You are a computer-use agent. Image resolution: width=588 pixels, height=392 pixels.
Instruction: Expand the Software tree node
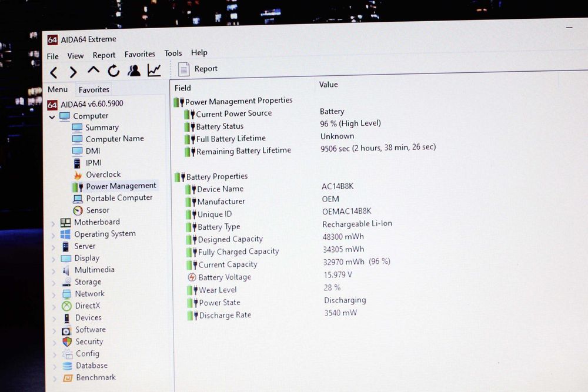[x=54, y=331]
